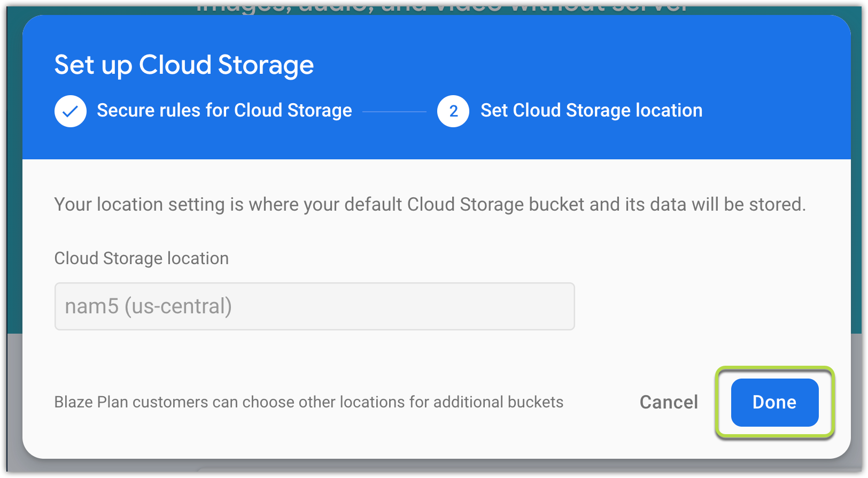Click the Cloud Storage location field label
868x478 pixels.
click(142, 258)
